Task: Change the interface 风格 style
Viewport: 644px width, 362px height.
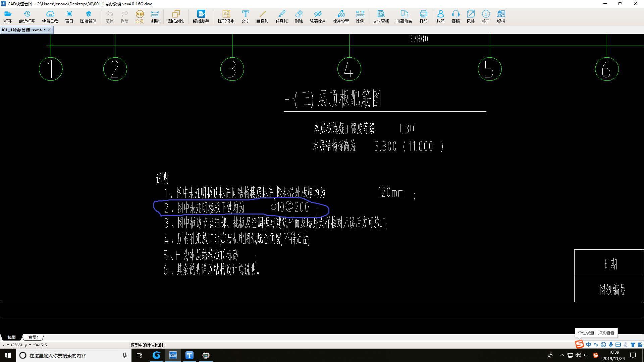Action: click(x=471, y=17)
